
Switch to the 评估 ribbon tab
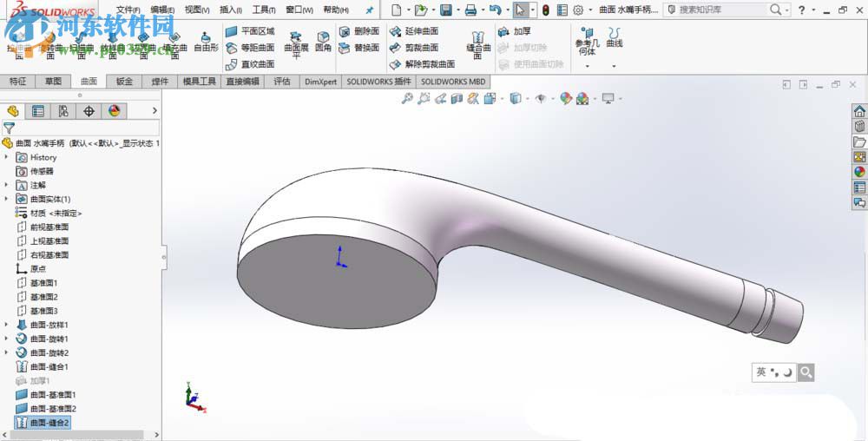point(282,82)
